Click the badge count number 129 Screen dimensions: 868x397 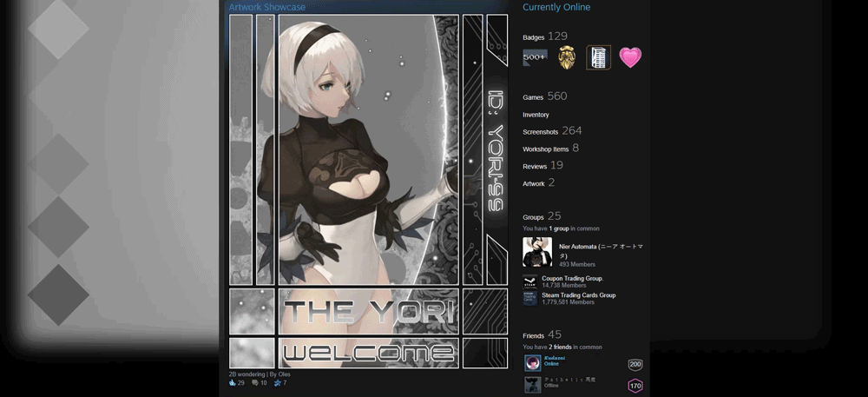pos(557,36)
